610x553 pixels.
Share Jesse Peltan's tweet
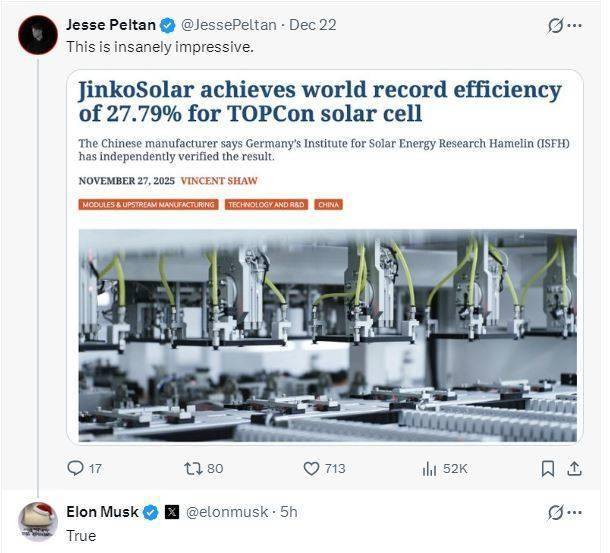pos(574,468)
